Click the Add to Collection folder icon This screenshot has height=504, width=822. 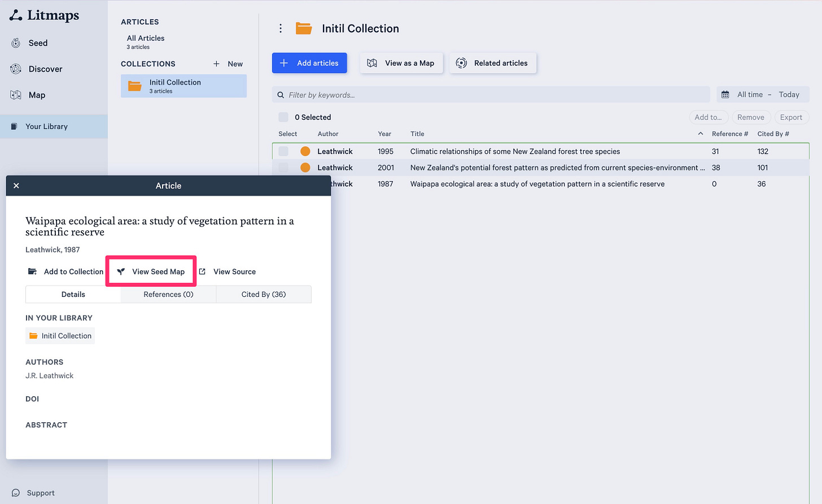[x=33, y=271]
